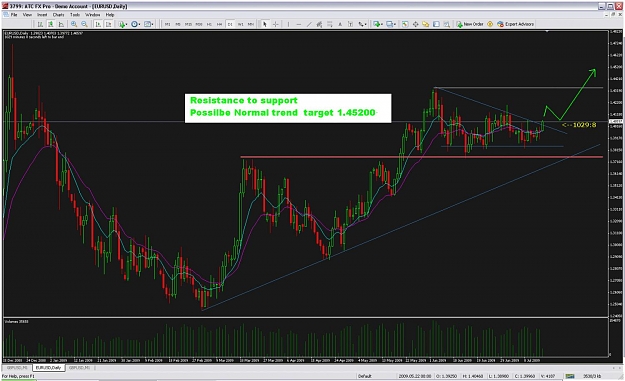Open the View menu
The image size is (625, 381).
[27, 15]
